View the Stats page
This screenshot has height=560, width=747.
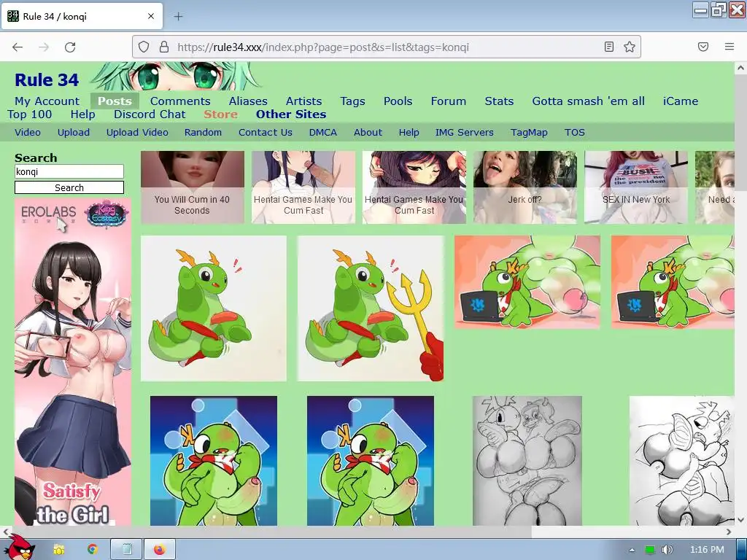click(499, 101)
